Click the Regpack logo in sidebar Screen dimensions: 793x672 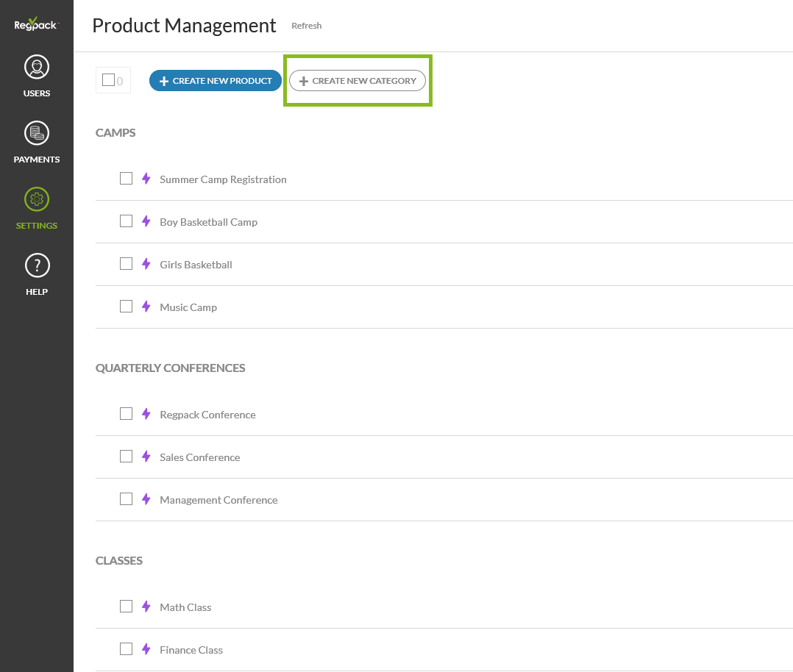36,24
